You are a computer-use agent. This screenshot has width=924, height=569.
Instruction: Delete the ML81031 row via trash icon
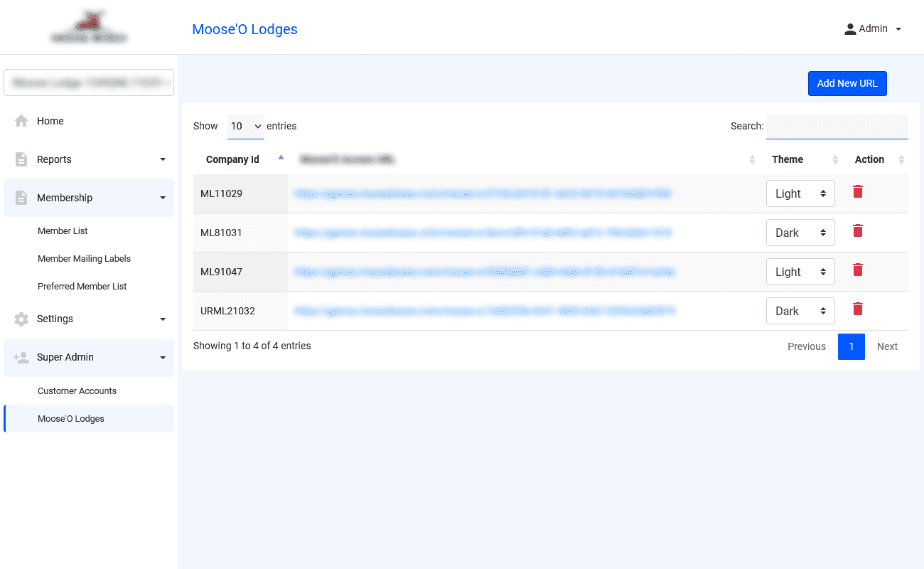[x=858, y=230]
